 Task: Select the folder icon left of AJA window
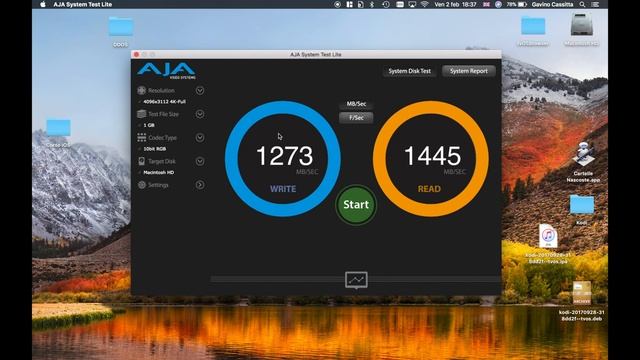click(58, 127)
